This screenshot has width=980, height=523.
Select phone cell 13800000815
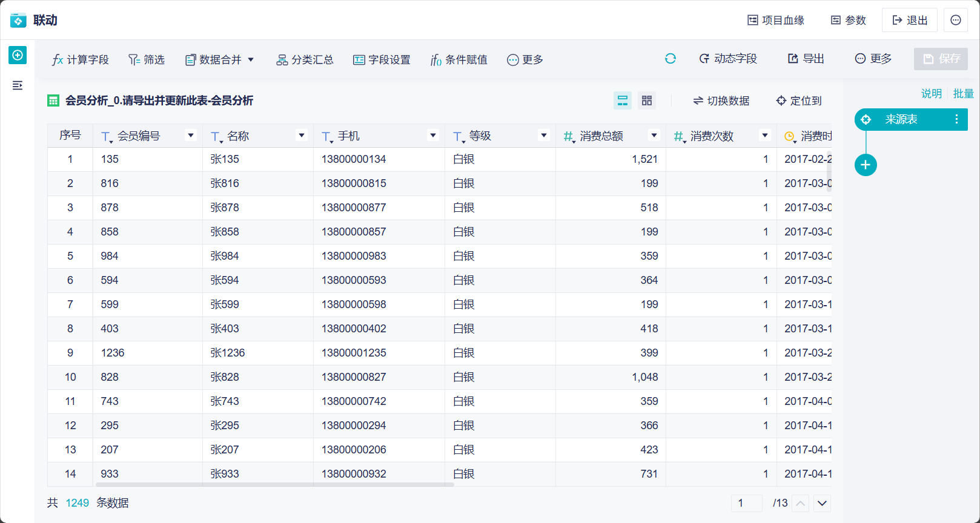point(379,183)
